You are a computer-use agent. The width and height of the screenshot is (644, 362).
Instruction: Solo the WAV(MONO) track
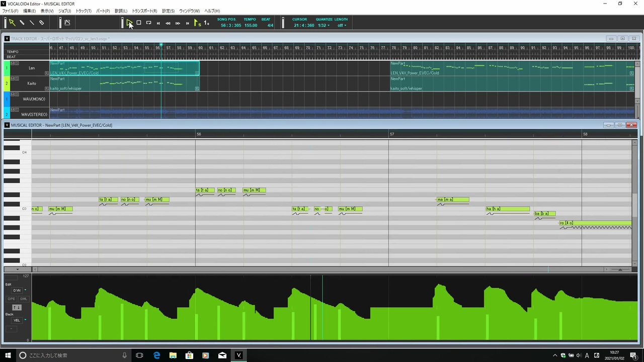16,95
